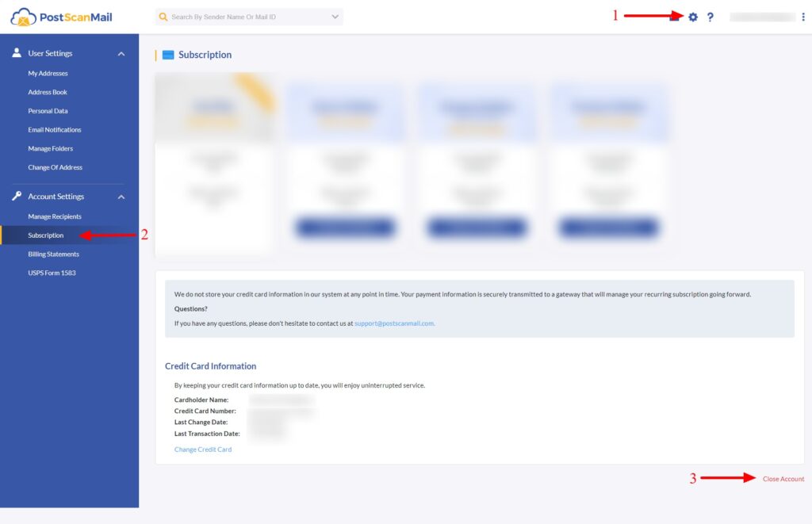This screenshot has width=812, height=524.
Task: Open Email Notifications settings
Action: tap(54, 129)
